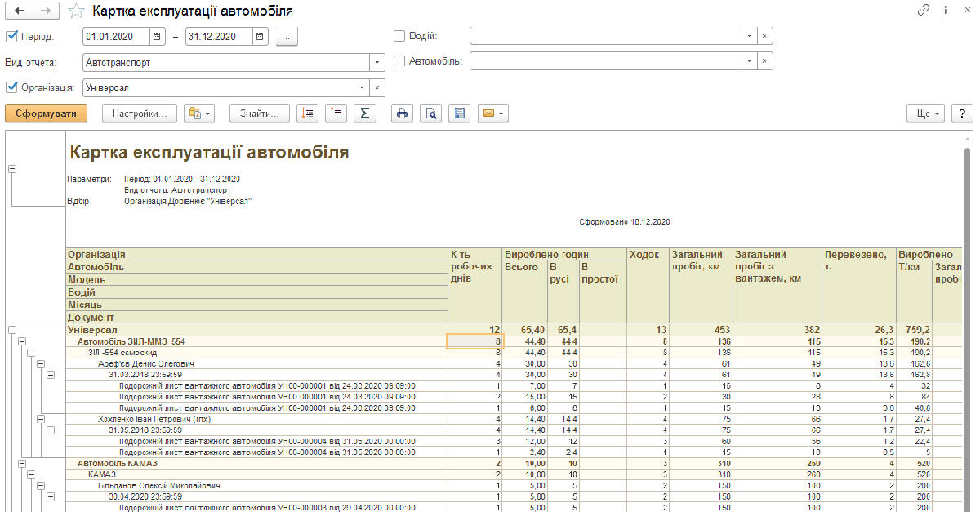Screen dimensions: 980x512
Task: Open the Організація dropdown list
Action: pyautogui.click(x=362, y=87)
